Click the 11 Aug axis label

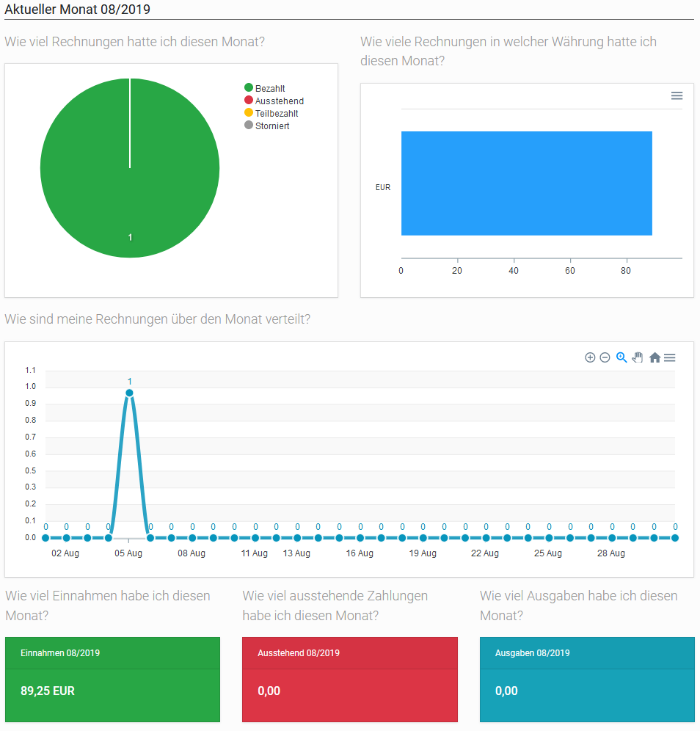pos(255,553)
